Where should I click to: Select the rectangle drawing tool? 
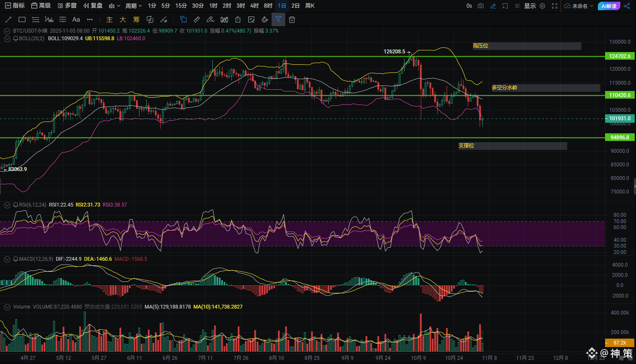pyautogui.click(x=22, y=19)
